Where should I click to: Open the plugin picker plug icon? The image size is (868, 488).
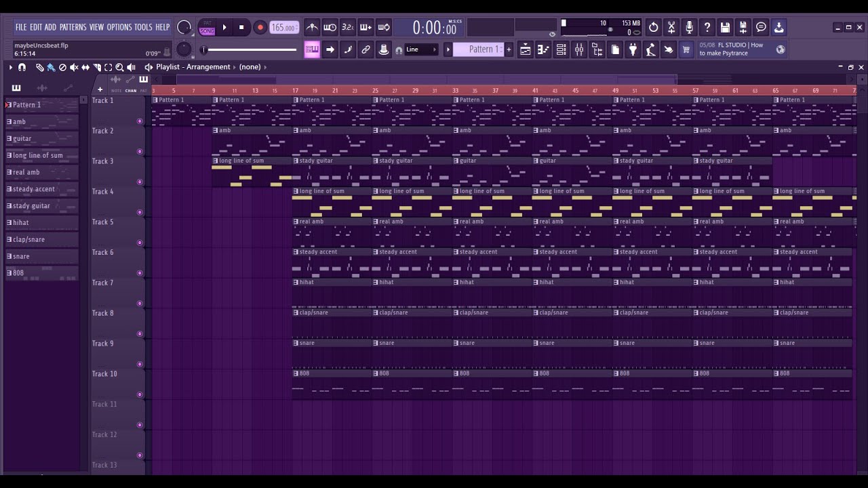[633, 49]
